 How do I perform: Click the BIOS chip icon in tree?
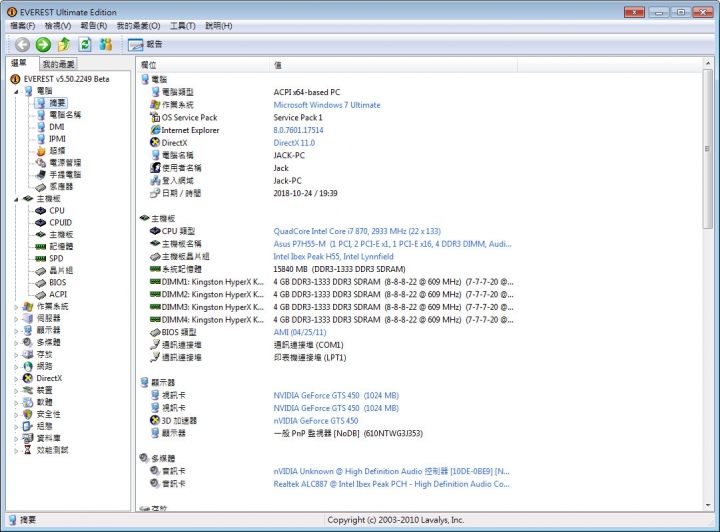pyautogui.click(x=40, y=282)
